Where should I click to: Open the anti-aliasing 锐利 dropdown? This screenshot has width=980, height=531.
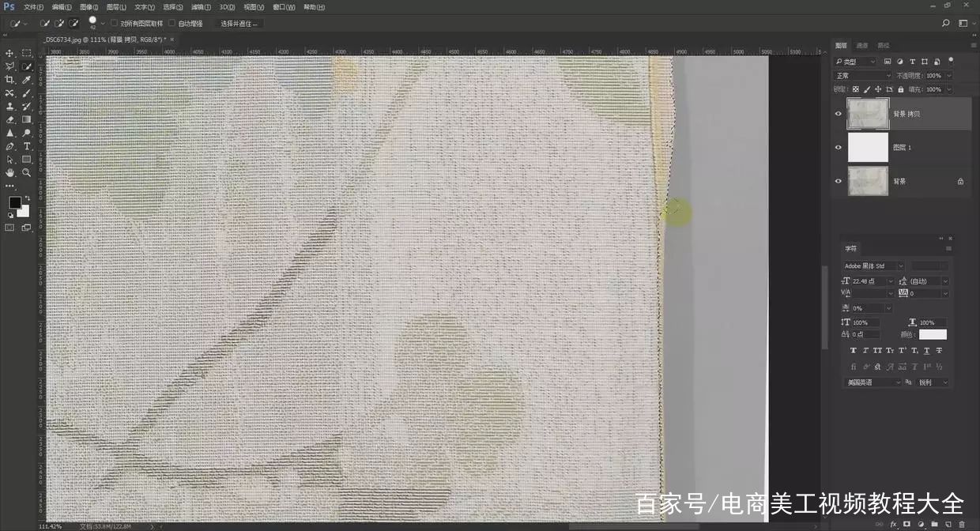(x=933, y=382)
